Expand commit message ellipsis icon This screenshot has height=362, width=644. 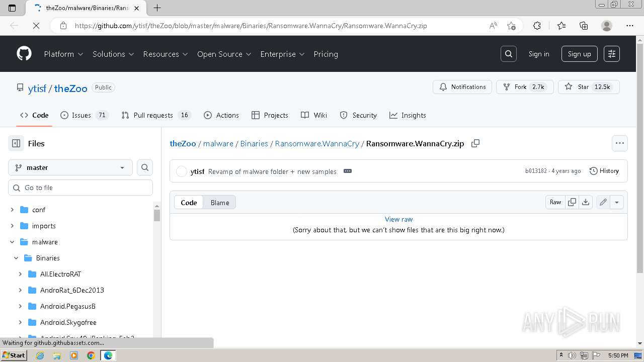348,171
